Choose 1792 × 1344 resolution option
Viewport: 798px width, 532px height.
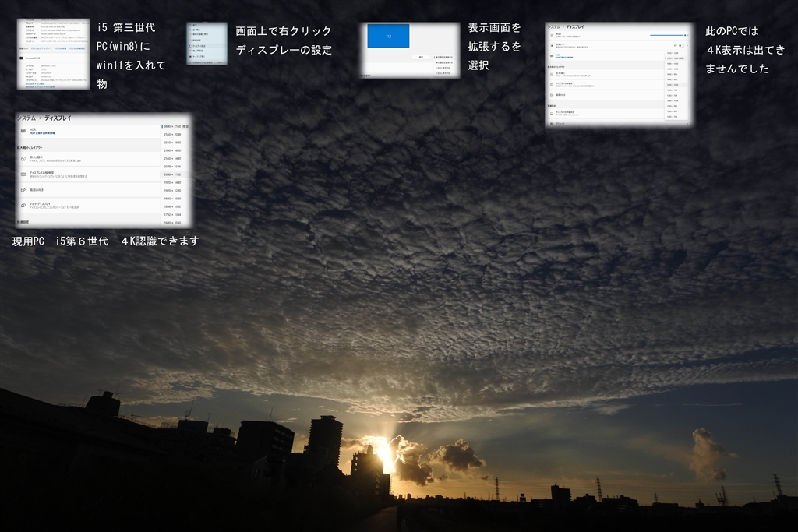coord(172,215)
